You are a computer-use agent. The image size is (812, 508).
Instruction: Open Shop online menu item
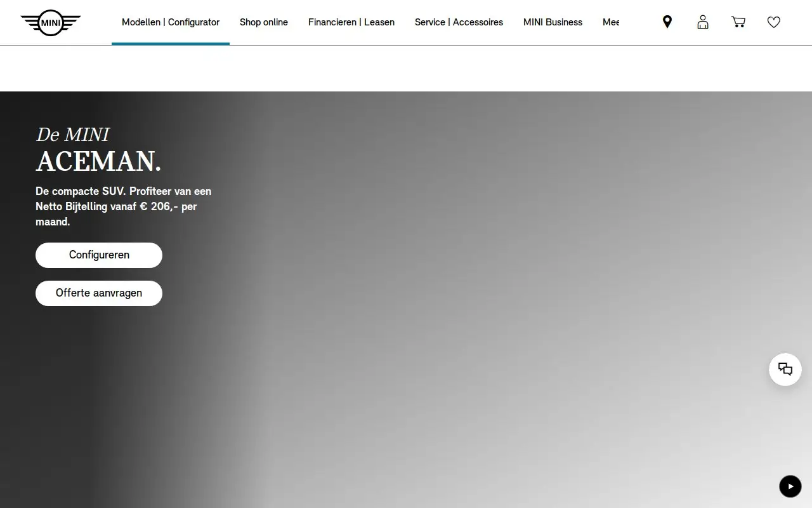point(264,22)
